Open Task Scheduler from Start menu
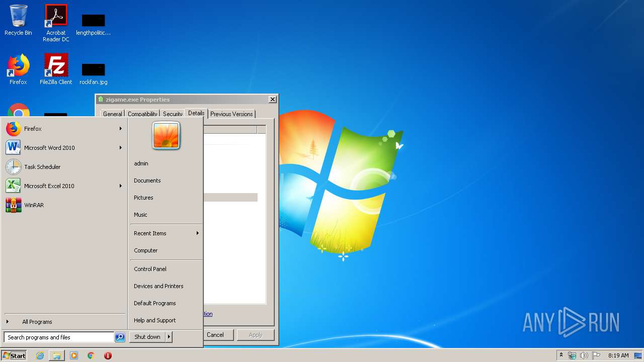 64,167
